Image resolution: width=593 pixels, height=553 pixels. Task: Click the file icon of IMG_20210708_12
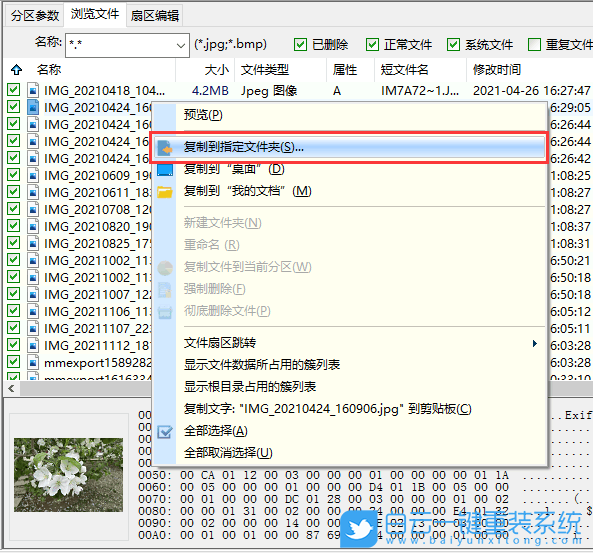33,210
